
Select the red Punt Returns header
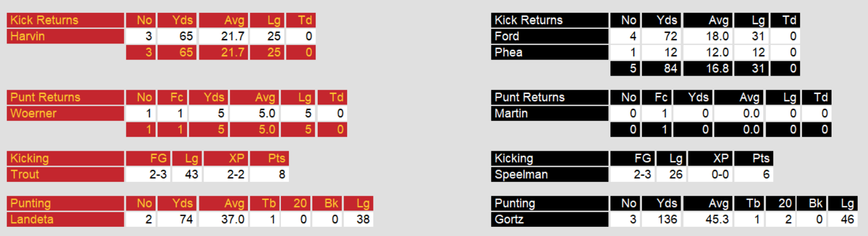pos(46,98)
